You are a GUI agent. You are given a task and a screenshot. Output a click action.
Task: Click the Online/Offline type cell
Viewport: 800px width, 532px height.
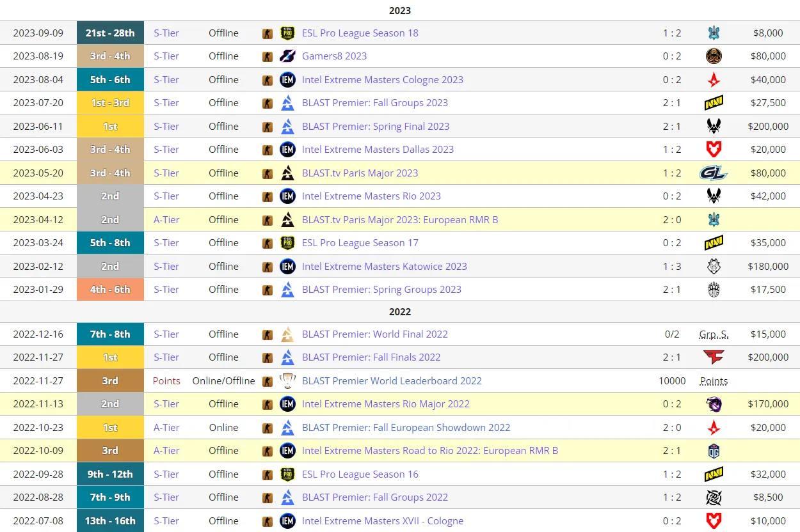point(223,381)
